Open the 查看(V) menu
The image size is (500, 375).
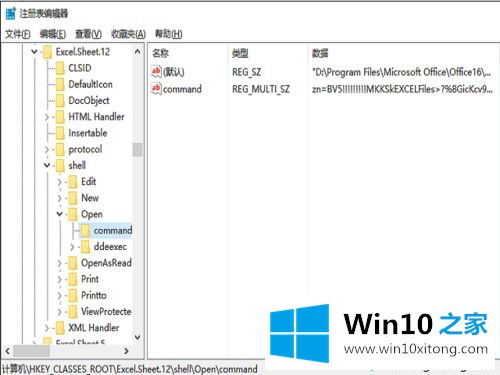pyautogui.click(x=88, y=34)
